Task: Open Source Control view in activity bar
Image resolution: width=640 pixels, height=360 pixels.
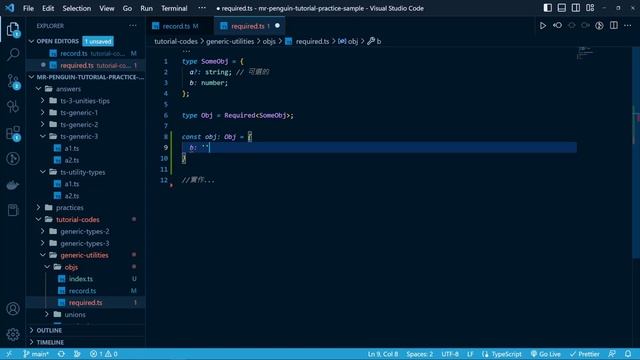Action: [x=13, y=81]
